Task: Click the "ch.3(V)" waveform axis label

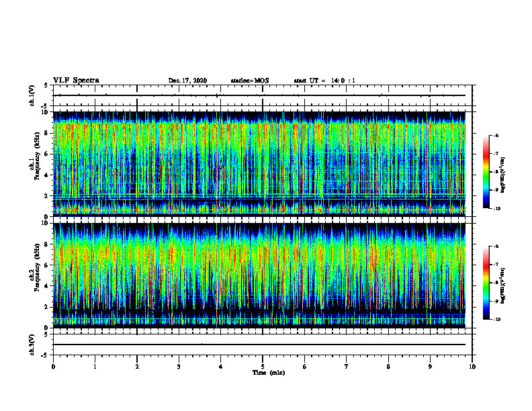Action: click(32, 345)
